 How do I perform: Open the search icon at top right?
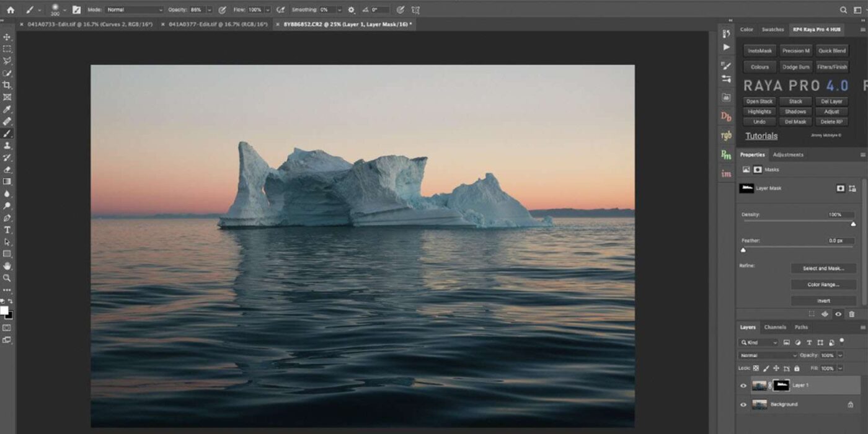click(x=843, y=10)
